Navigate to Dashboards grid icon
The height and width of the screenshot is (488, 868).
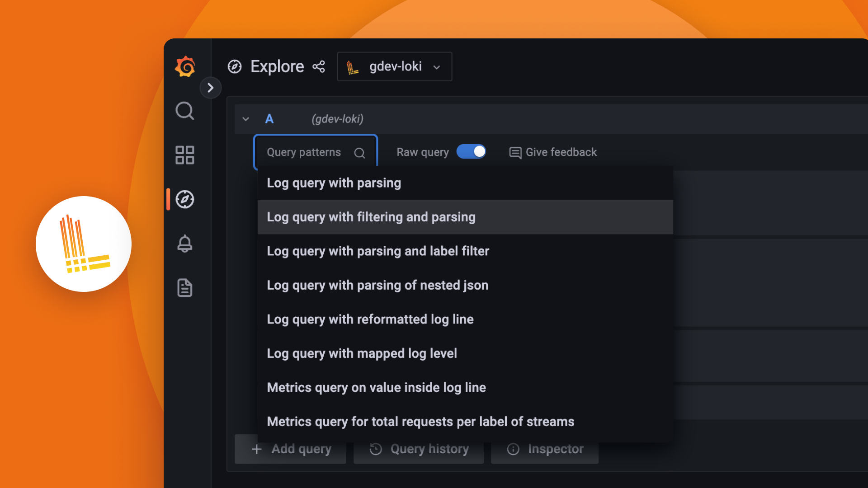click(x=185, y=155)
